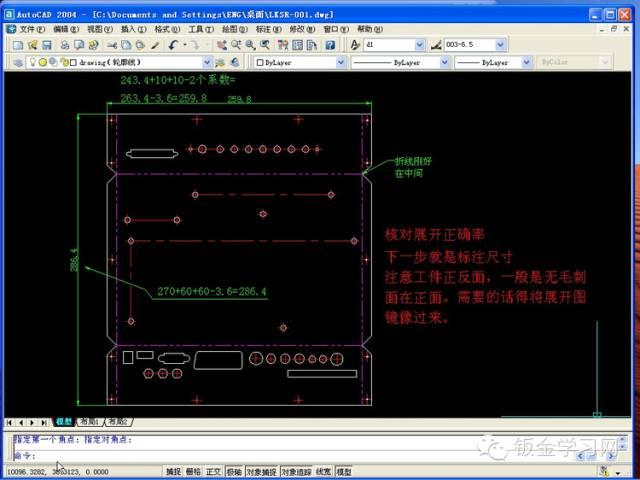This screenshot has height=480, width=640.
Task: Click Make Object's Layer Current icon
Action: [220, 63]
